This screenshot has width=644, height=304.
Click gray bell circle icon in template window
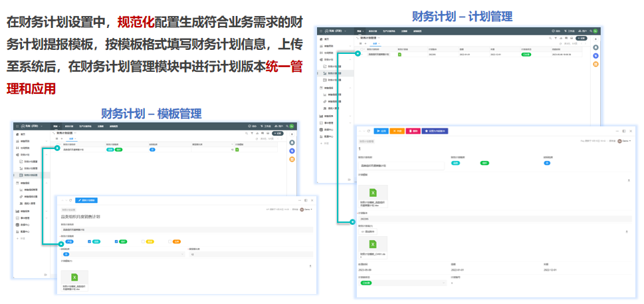tap(292, 142)
